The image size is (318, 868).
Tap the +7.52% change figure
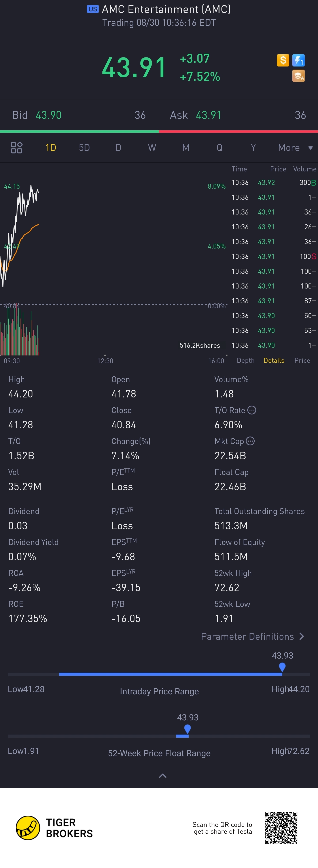click(200, 76)
